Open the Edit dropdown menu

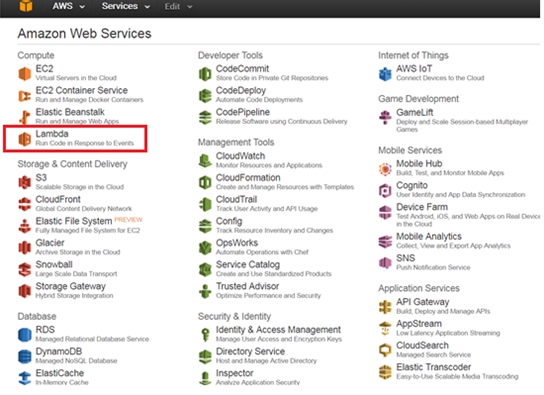pyautogui.click(x=178, y=7)
